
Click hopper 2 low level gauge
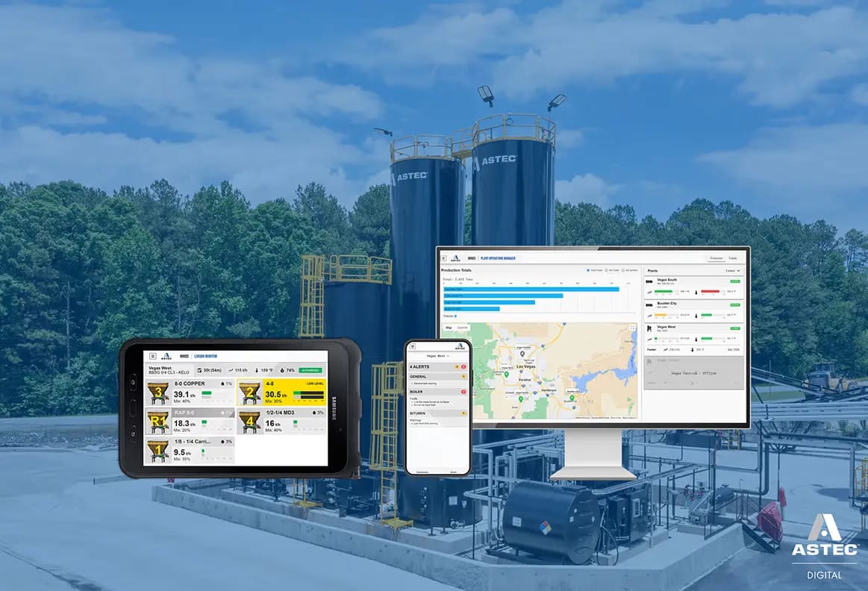pyautogui.click(x=308, y=395)
